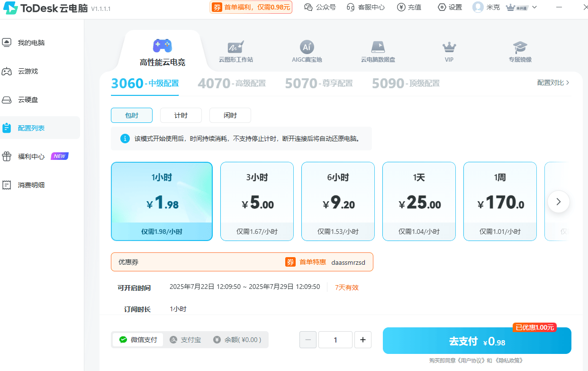Expand the account dropdown chevron
This screenshot has height=371, width=588.
point(534,7)
